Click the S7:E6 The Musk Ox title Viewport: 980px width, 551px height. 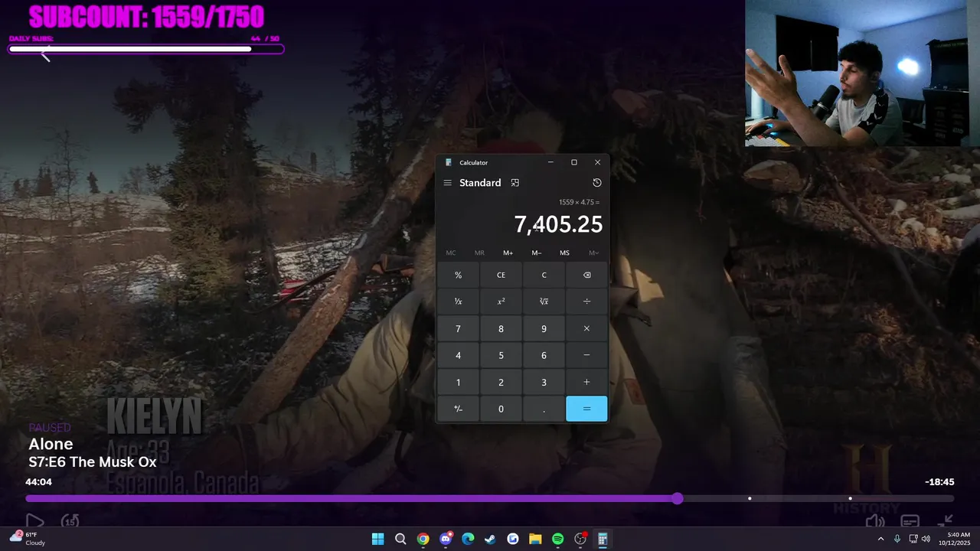(x=93, y=461)
